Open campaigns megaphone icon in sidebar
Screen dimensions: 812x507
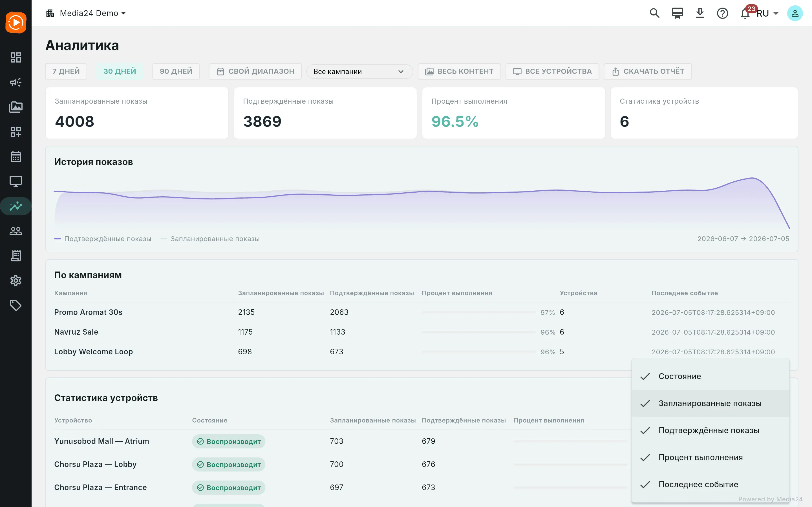click(x=16, y=82)
